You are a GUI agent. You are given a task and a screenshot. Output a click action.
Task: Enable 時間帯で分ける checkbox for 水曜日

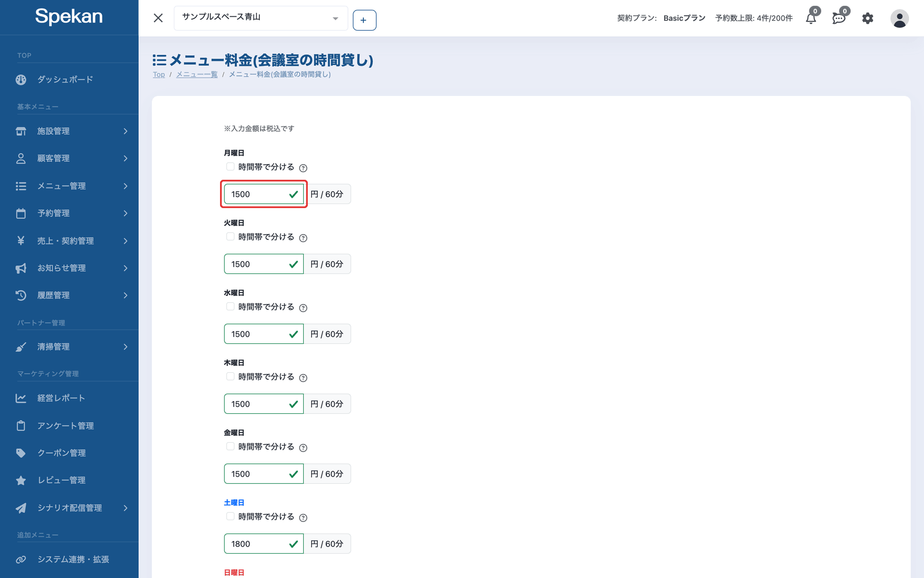230,306
